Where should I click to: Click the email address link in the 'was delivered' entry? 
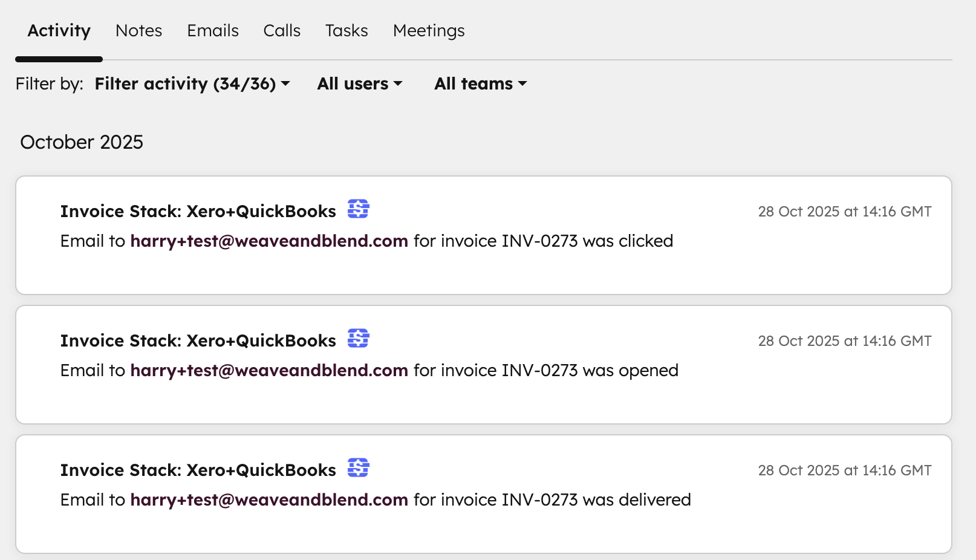[x=269, y=500]
